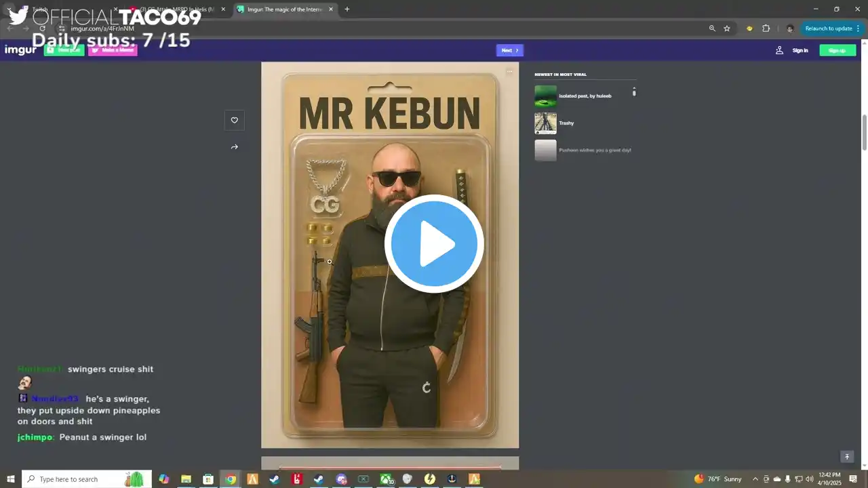Click Relaunch to update Chrome
Viewport: 868px width, 488px height.
pos(829,28)
